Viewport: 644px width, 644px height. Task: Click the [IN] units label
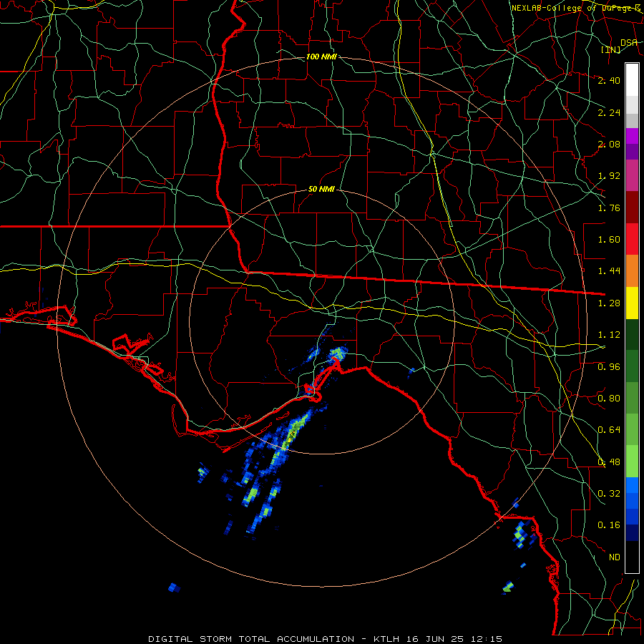pyautogui.click(x=611, y=50)
